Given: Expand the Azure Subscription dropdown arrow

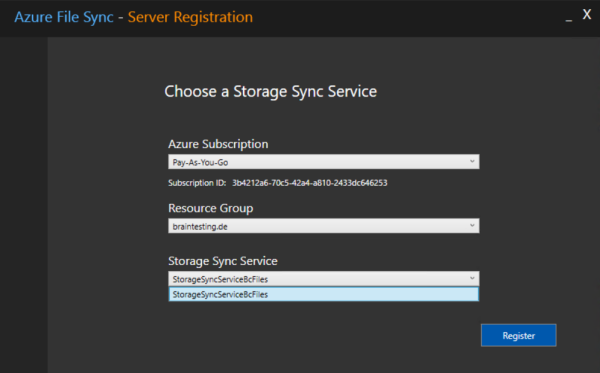Looking at the screenshot, I should (x=472, y=162).
